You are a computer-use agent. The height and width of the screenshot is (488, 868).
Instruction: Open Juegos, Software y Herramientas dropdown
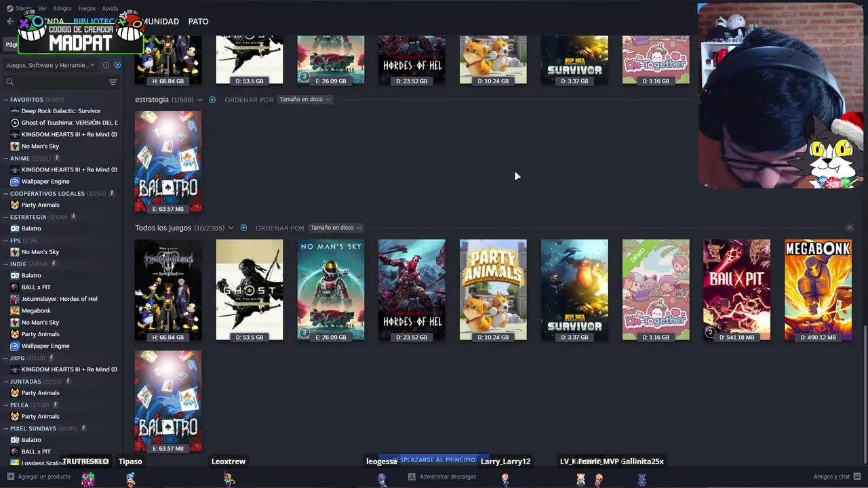[50, 65]
